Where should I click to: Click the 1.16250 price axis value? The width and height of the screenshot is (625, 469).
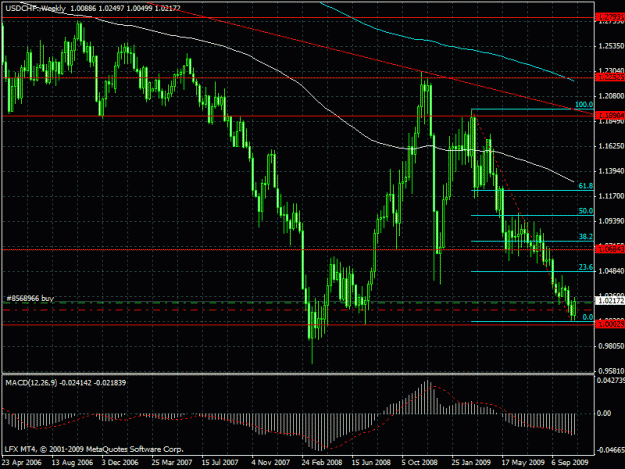pyautogui.click(x=611, y=146)
